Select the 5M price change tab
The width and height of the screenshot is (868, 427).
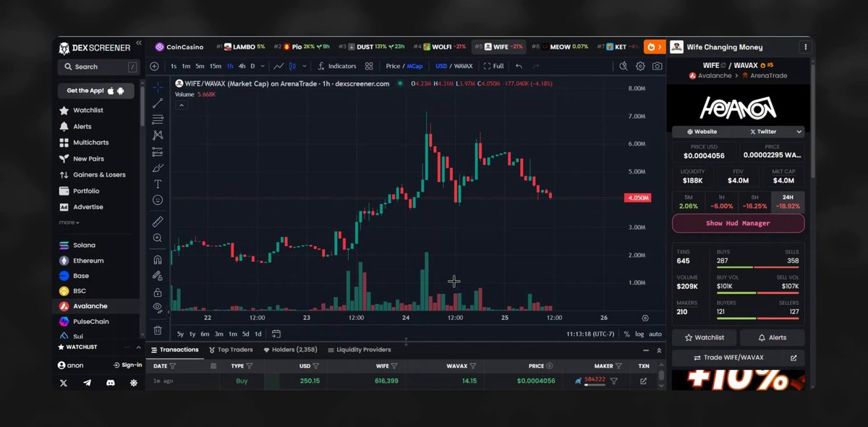click(689, 202)
